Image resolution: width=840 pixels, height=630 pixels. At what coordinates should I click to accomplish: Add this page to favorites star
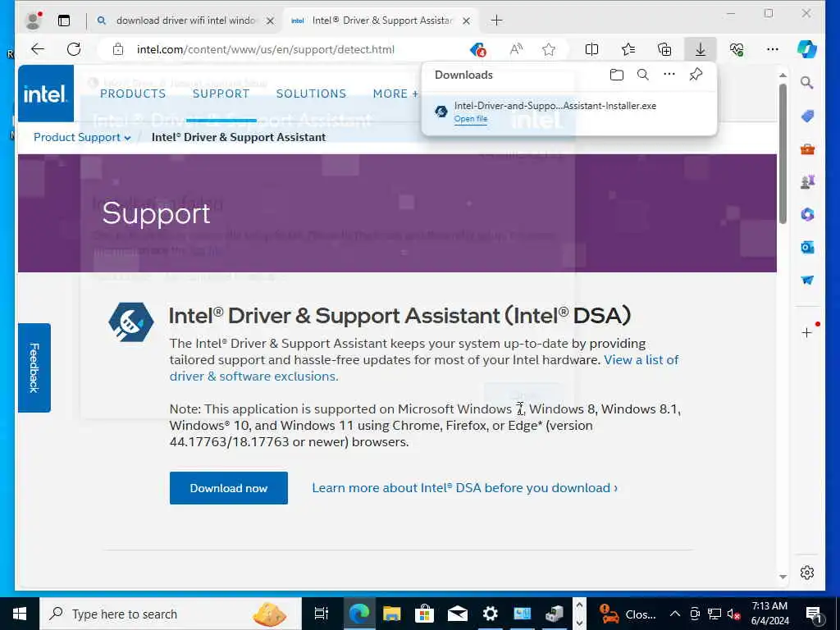pos(549,49)
